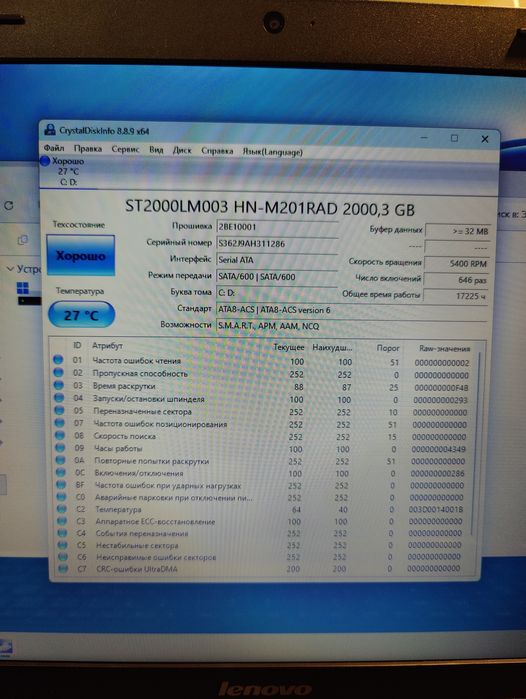Click the 27 °C temperature button
This screenshot has height=699, width=526.
pos(81,314)
